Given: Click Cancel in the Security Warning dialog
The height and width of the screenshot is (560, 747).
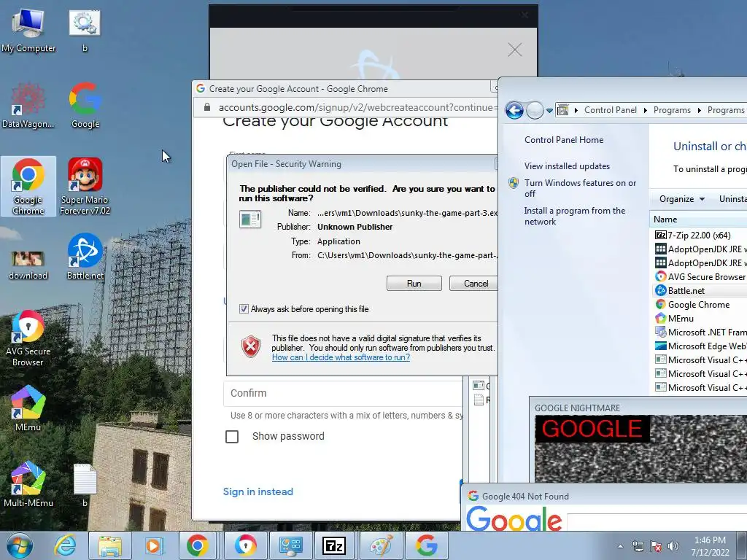Looking at the screenshot, I should pyautogui.click(x=473, y=284).
